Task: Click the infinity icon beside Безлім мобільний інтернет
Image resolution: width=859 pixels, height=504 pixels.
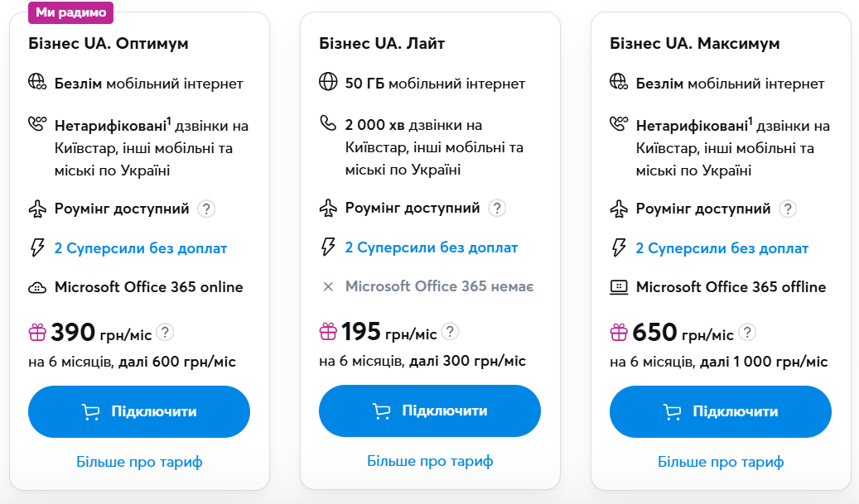Action: coord(36,83)
